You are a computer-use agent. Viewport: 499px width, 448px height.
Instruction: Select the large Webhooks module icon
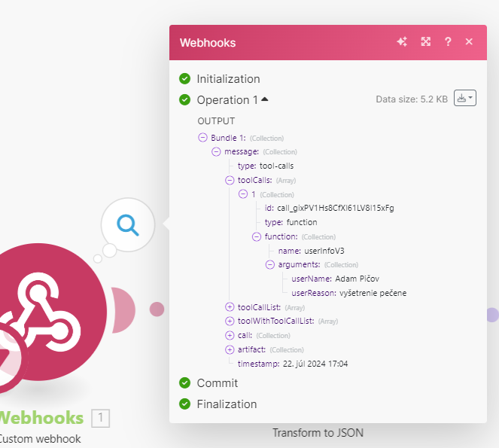coord(38,312)
